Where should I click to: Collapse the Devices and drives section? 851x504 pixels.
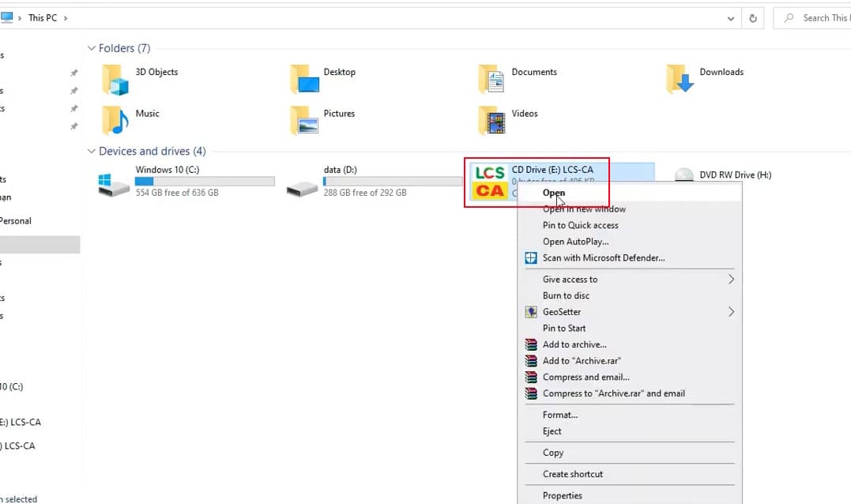(x=92, y=151)
